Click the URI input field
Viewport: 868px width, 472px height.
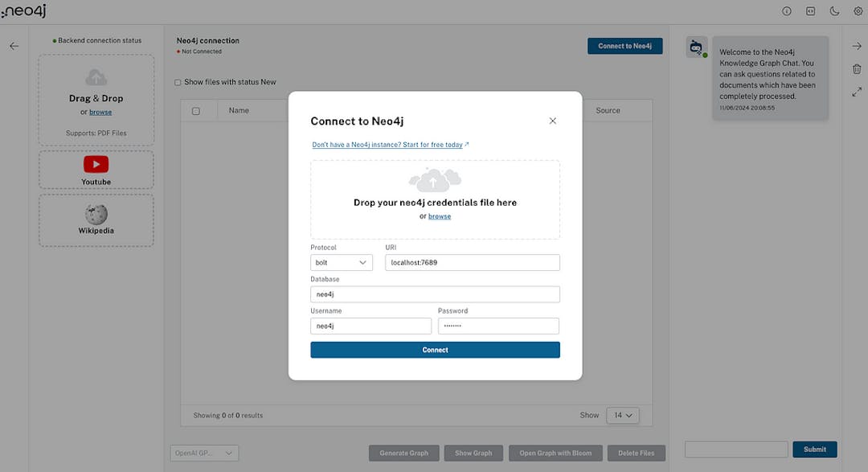tap(473, 262)
